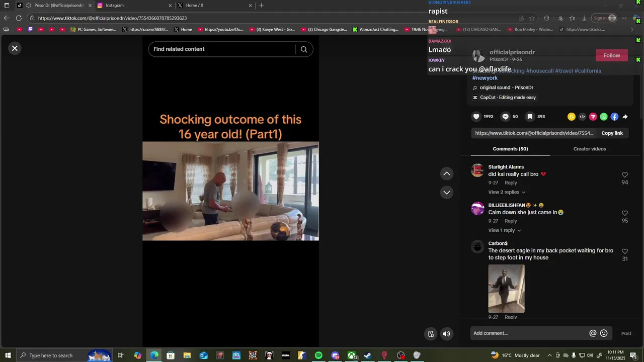Like BILLIEEILISHFAN's comment
This screenshot has height=362, width=644.
coord(625,213)
